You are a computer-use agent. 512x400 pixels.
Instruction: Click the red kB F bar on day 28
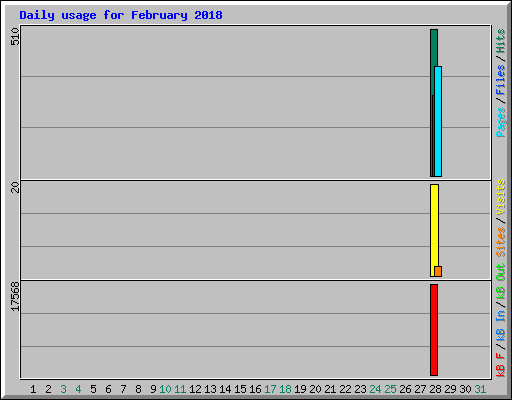click(434, 330)
